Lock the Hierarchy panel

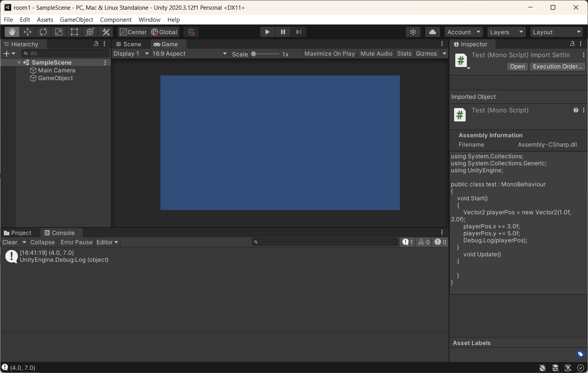96,44
